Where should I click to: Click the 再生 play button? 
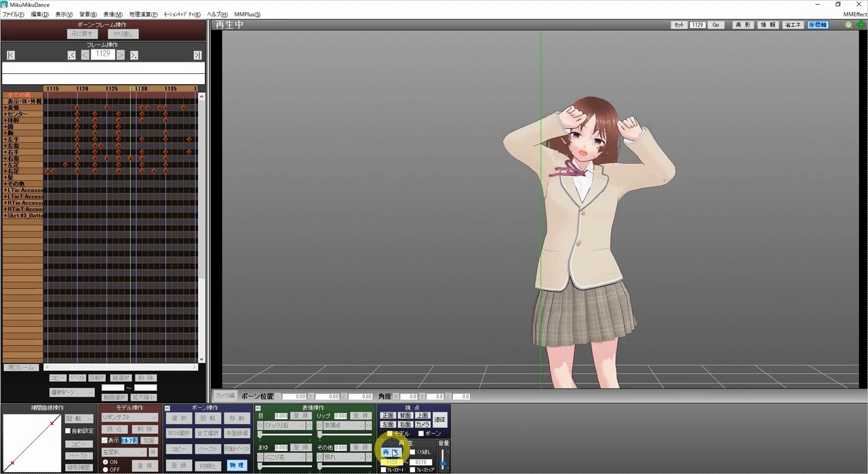391,452
